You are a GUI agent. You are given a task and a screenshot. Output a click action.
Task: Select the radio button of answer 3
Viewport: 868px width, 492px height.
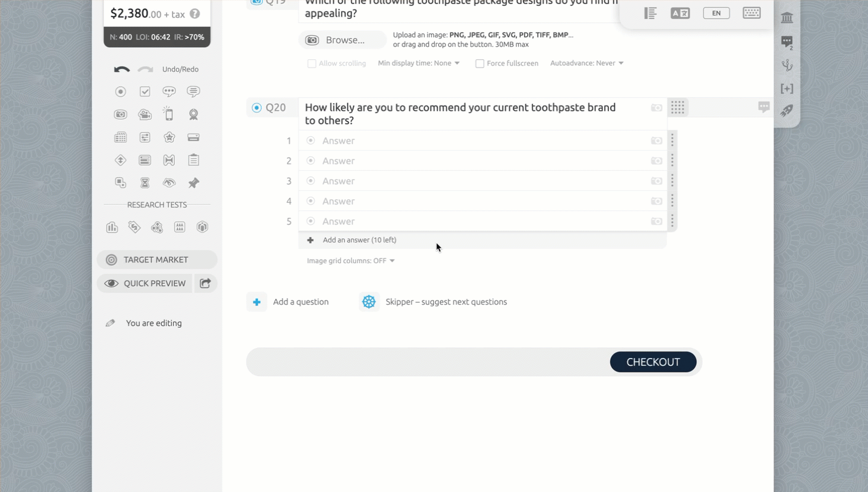[311, 181]
